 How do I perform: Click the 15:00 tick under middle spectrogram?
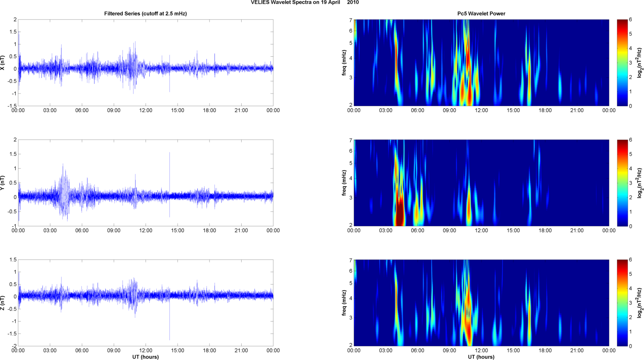point(513,231)
